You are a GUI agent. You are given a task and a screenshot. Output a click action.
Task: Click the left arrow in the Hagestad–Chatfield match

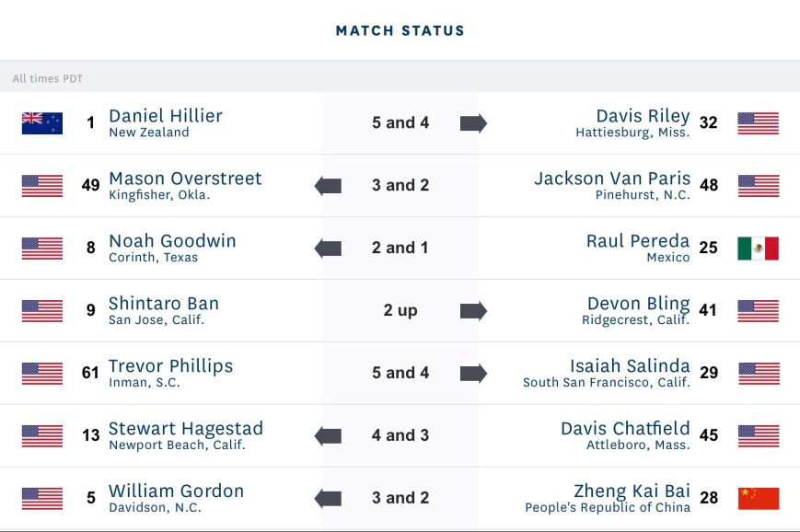[328, 436]
